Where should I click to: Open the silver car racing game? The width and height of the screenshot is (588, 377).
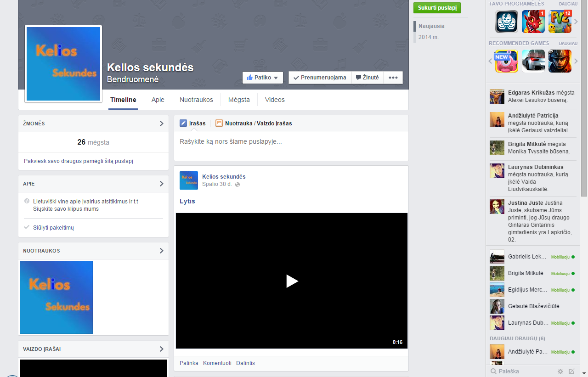tap(533, 61)
